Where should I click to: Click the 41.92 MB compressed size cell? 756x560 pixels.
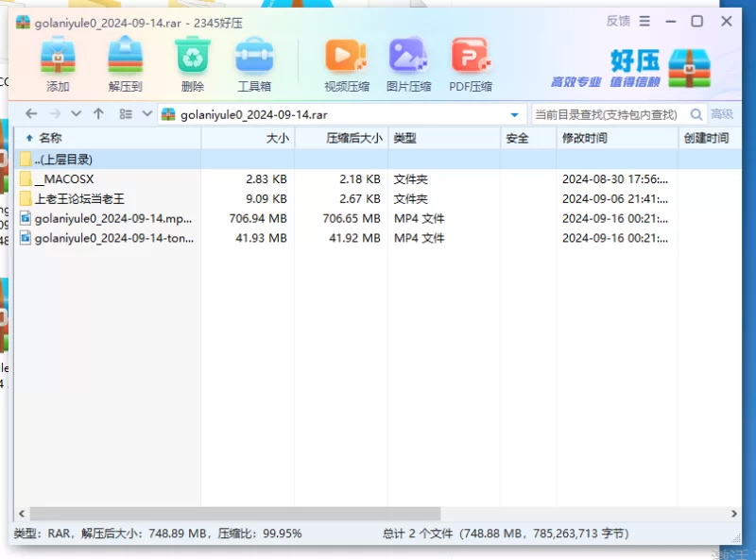pyautogui.click(x=354, y=239)
